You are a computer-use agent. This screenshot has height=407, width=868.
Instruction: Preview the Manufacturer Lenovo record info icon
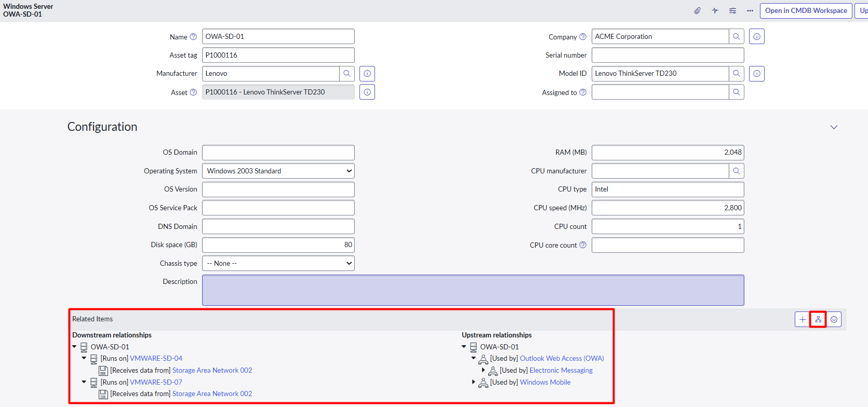(367, 74)
